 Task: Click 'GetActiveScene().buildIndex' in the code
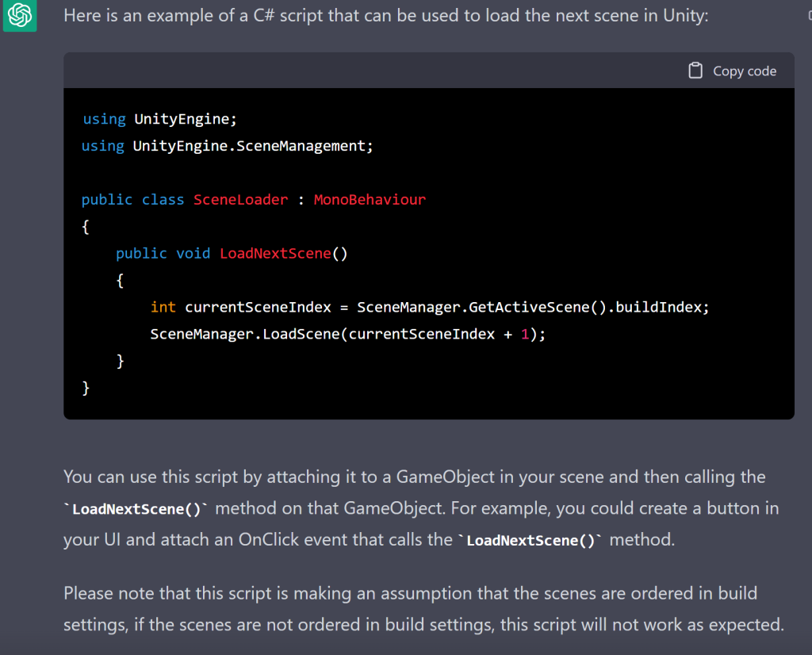pyautogui.click(x=585, y=308)
